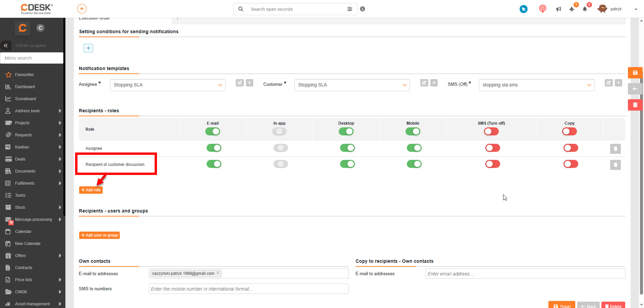
Task: Click the info icon next to search bar
Action: tap(363, 9)
